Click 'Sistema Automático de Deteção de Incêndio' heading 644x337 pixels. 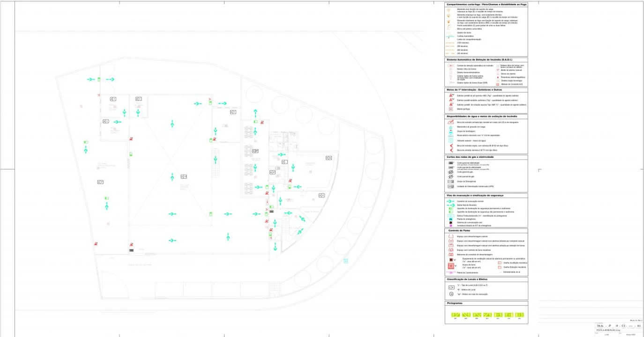(x=479, y=59)
